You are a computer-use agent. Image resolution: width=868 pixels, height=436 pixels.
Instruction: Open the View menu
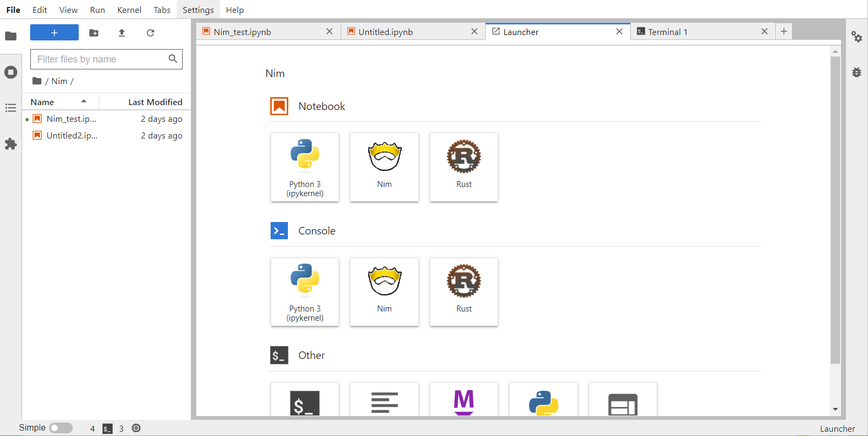click(x=68, y=10)
